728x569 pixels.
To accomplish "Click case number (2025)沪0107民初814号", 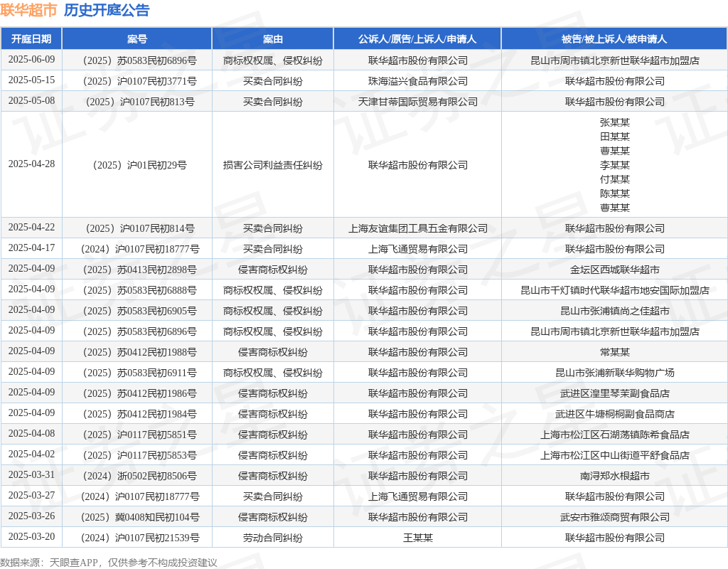I will tap(140, 228).
